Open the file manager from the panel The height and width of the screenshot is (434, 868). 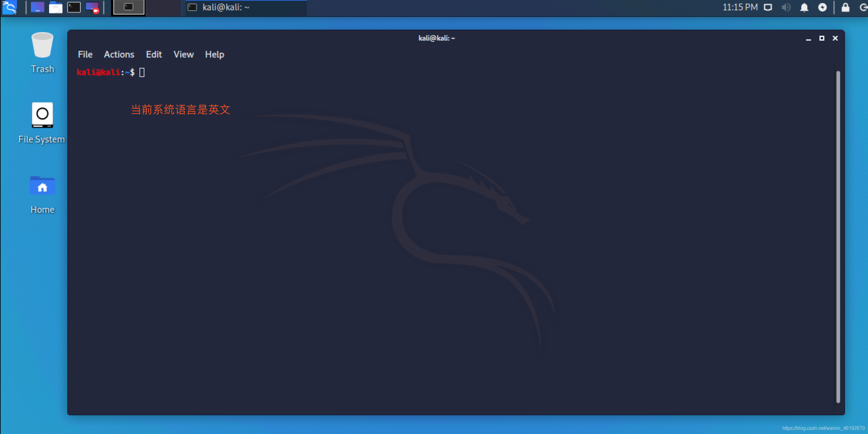(x=56, y=7)
